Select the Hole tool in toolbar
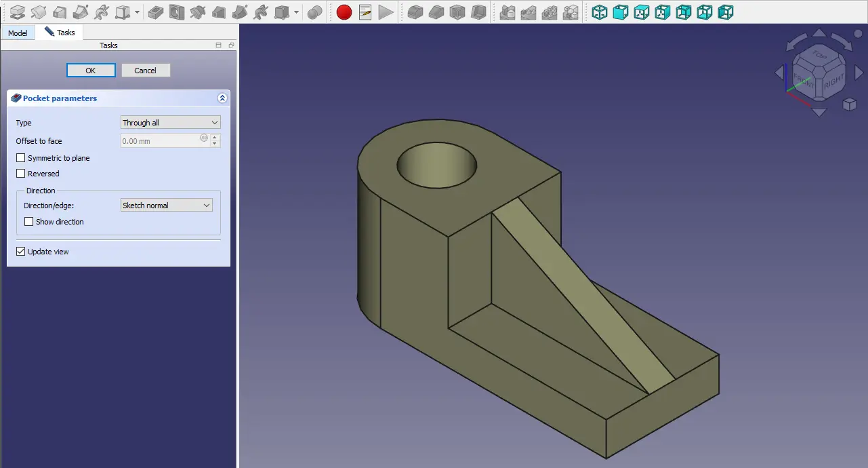868x468 pixels. click(x=177, y=12)
